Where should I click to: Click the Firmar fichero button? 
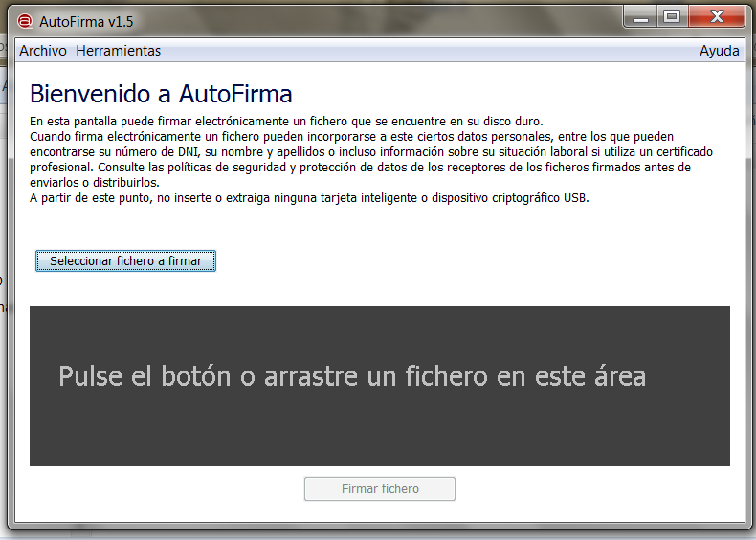pyautogui.click(x=380, y=488)
